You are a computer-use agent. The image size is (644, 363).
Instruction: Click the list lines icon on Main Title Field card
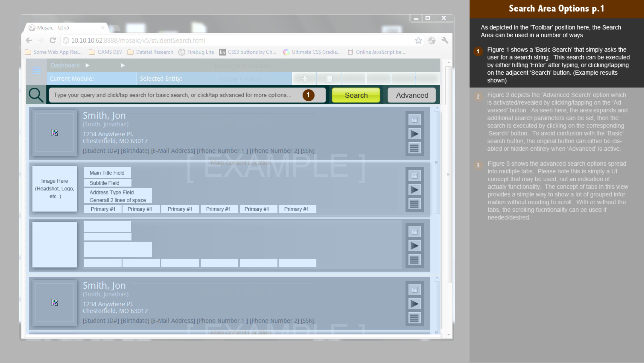tap(414, 204)
